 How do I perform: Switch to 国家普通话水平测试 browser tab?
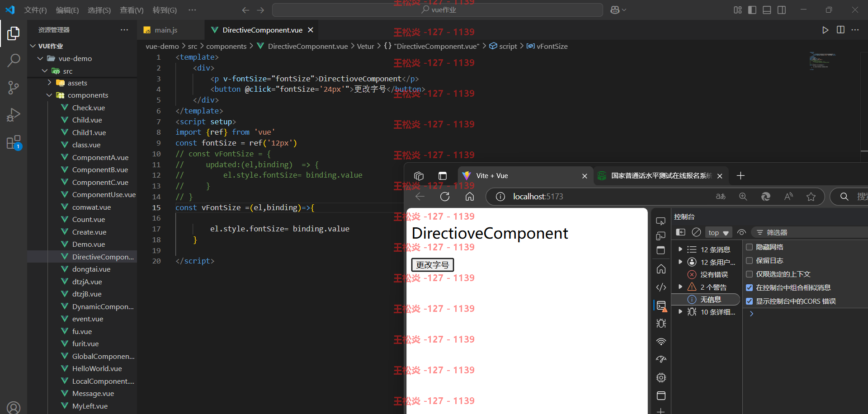click(661, 176)
